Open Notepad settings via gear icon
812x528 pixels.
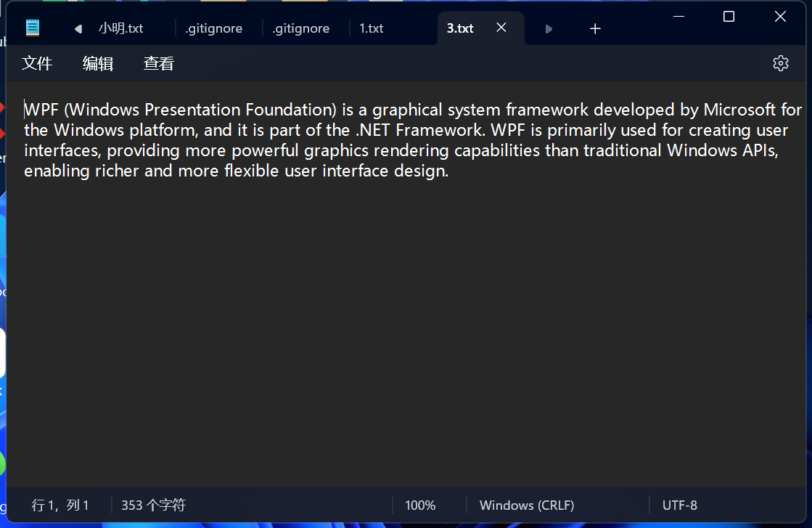pyautogui.click(x=780, y=63)
